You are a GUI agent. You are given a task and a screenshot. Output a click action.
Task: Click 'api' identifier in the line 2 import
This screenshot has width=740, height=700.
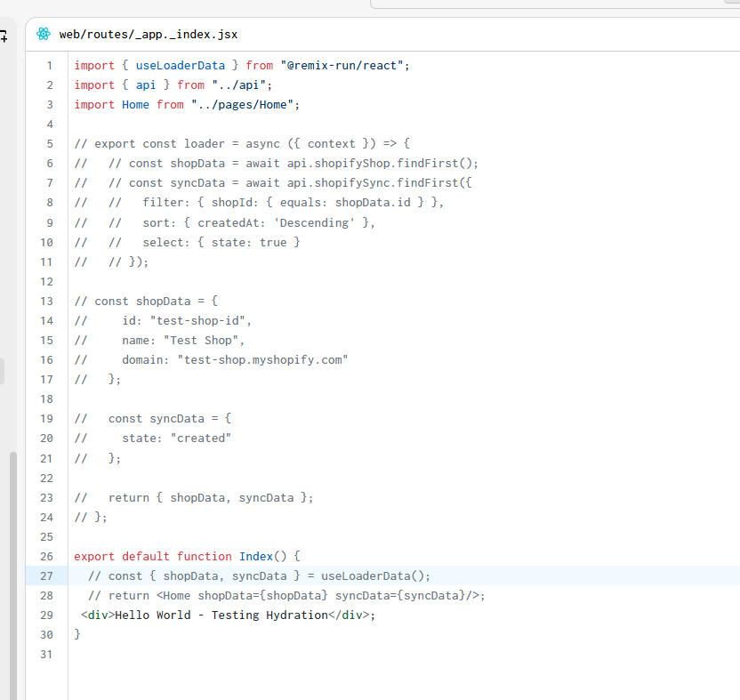click(146, 85)
